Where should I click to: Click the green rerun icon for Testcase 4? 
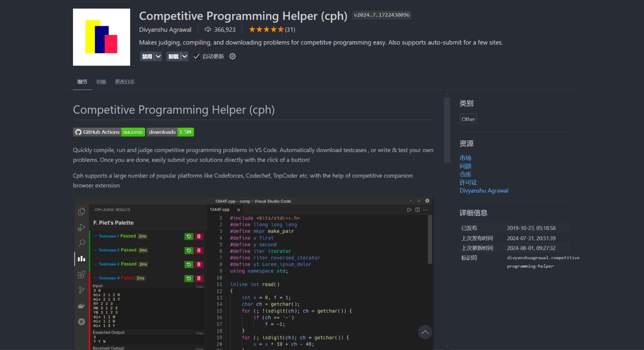(x=188, y=278)
